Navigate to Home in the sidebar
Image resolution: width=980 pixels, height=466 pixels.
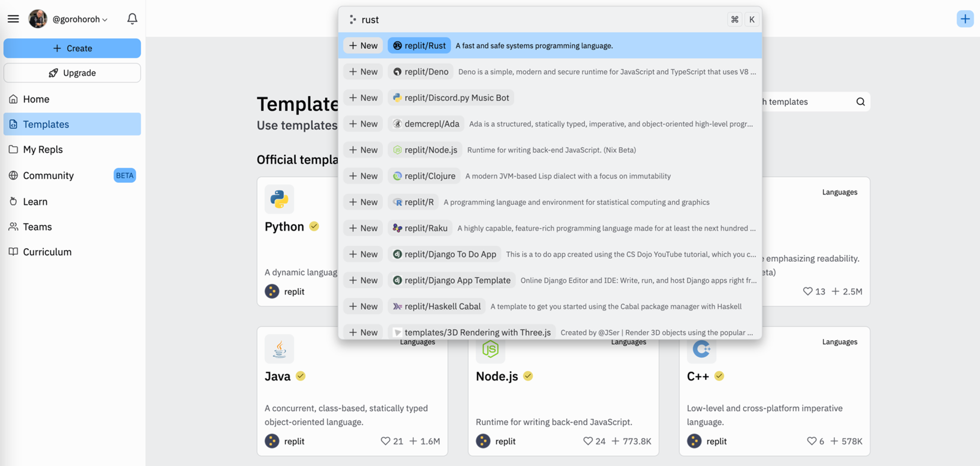pos(36,99)
